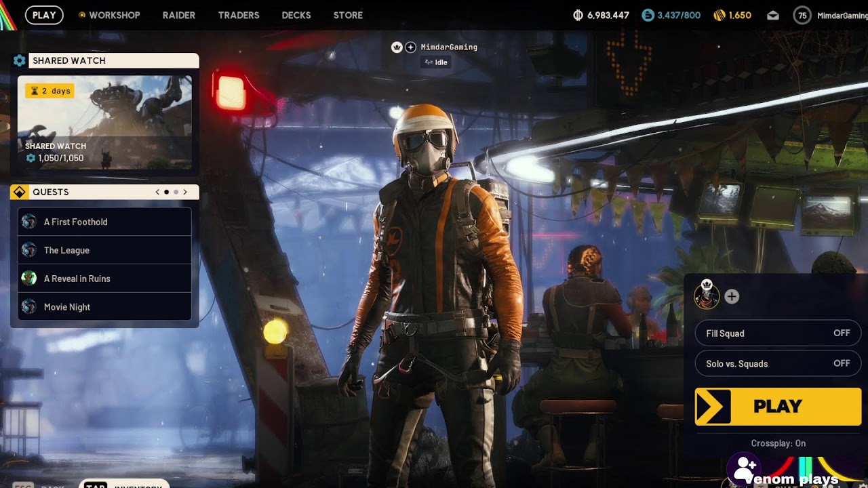This screenshot has height=488, width=868.
Task: Open the mail envelope icon
Action: [773, 16]
